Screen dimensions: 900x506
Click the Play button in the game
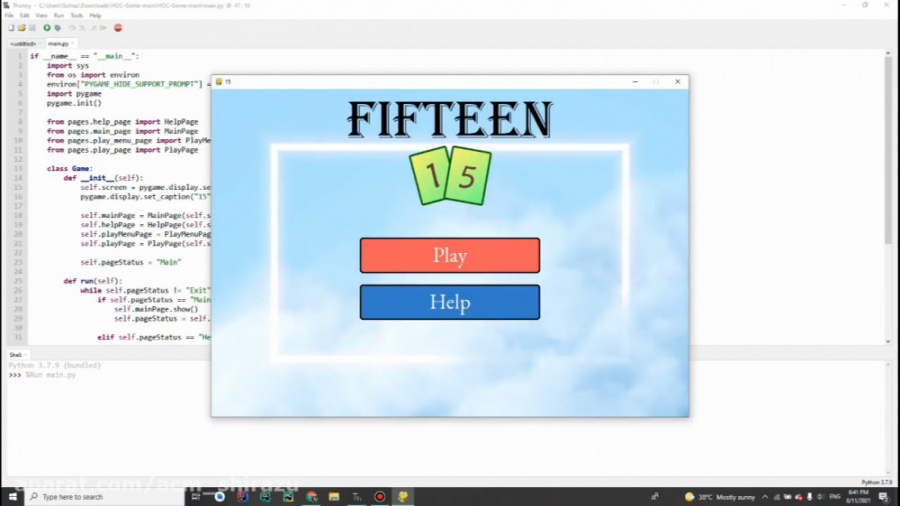449,255
